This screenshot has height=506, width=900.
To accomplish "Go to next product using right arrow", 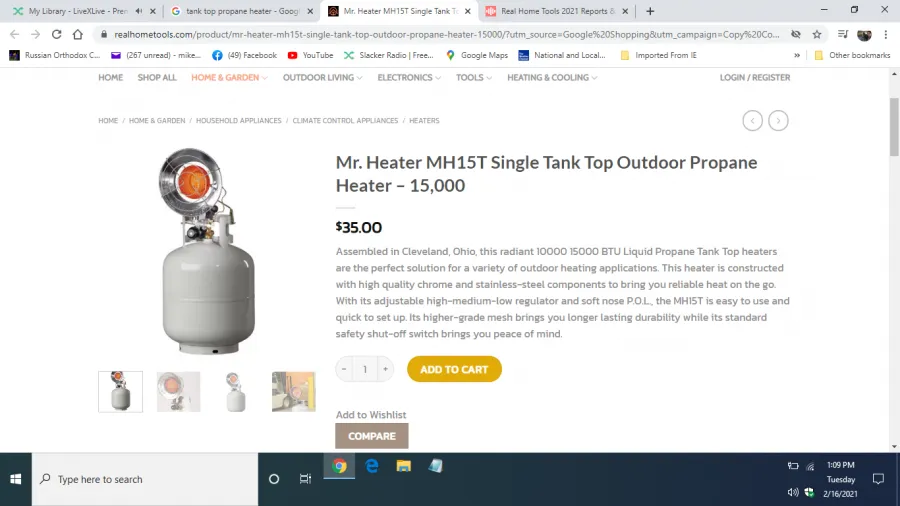I will [778, 120].
